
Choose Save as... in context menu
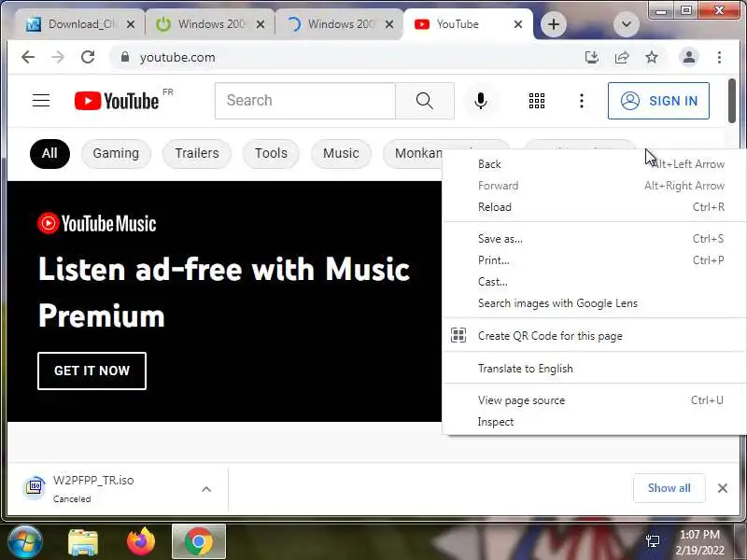(x=594, y=239)
